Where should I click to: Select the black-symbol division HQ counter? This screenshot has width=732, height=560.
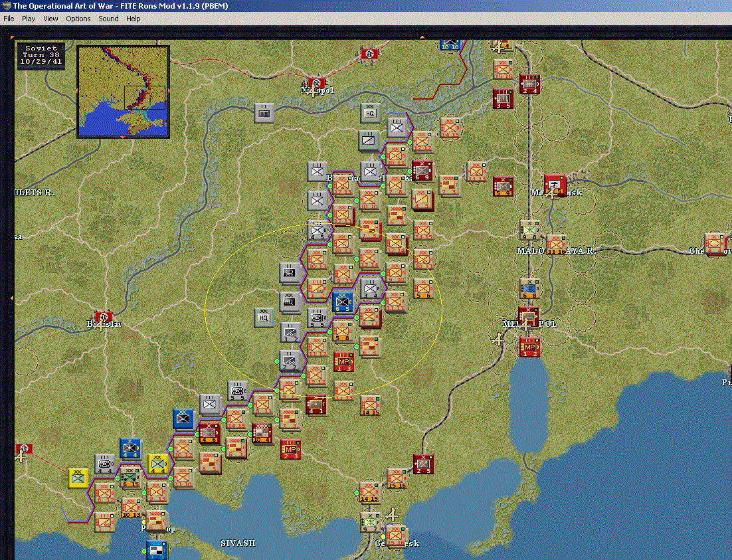point(290,302)
